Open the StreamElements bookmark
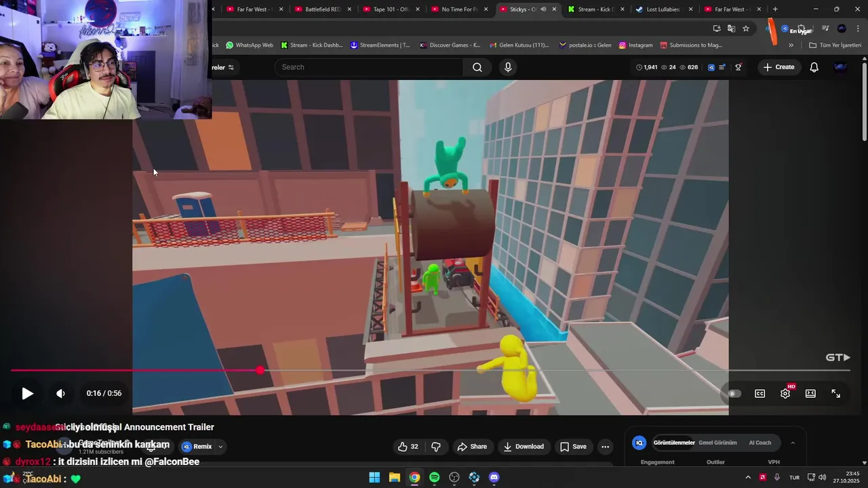The height and width of the screenshot is (488, 868). [380, 45]
